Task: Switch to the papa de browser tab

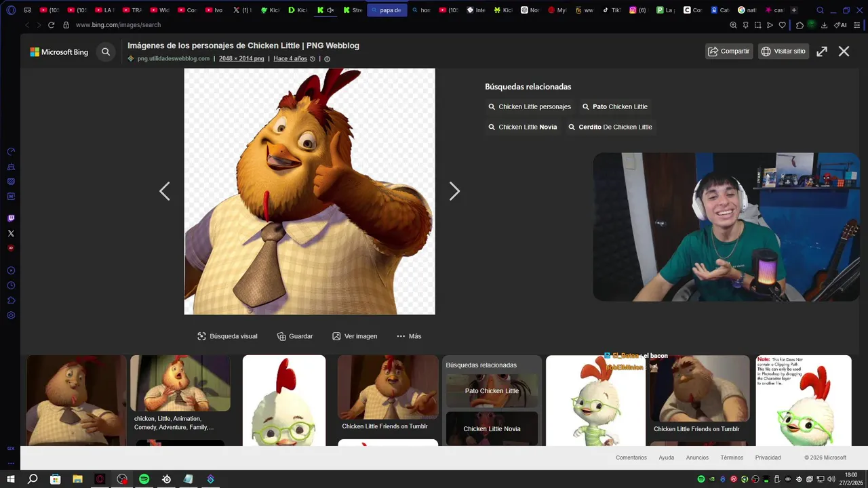Action: [x=387, y=10]
